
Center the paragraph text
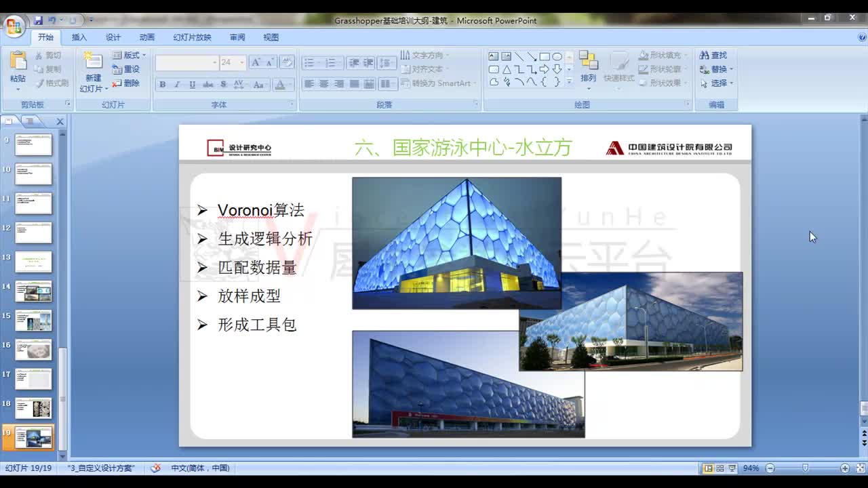tap(324, 84)
